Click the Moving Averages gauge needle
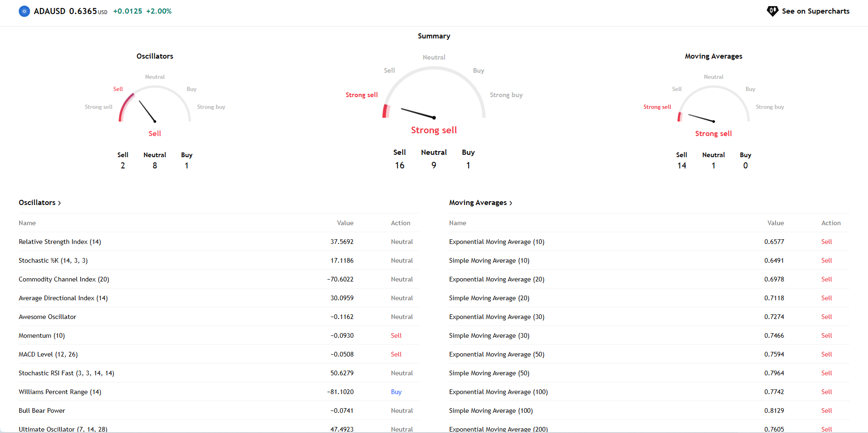The image size is (868, 433). [701, 118]
